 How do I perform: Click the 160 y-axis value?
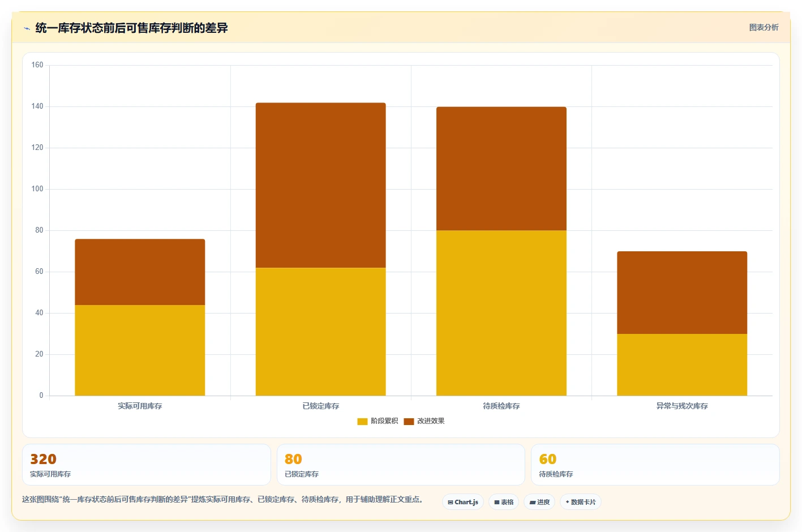coord(37,65)
